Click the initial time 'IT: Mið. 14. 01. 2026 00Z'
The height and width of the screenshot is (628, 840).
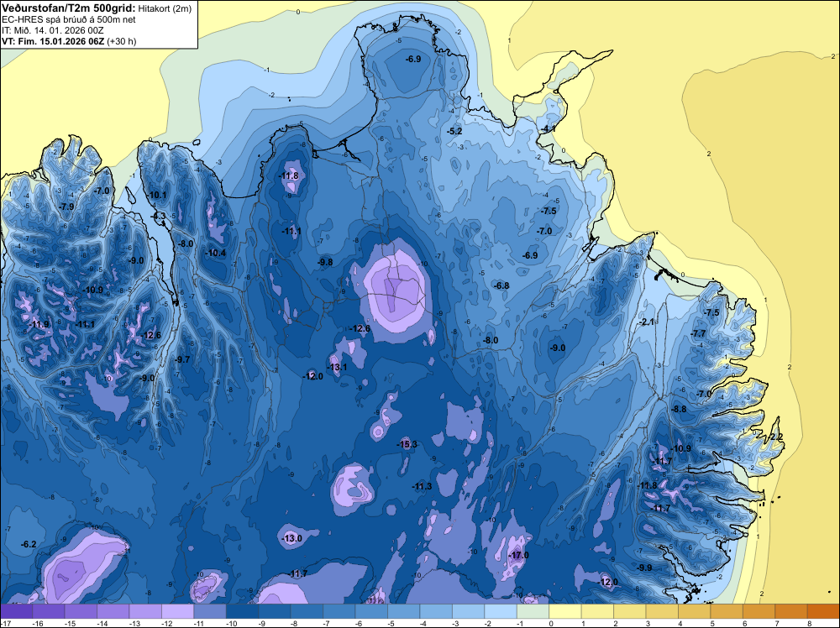pos(52,30)
